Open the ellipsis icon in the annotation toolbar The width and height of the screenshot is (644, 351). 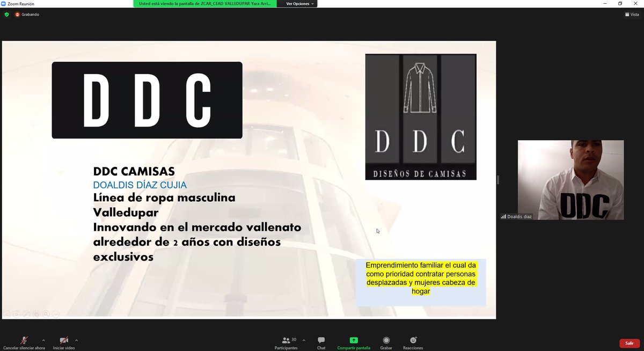[55, 314]
